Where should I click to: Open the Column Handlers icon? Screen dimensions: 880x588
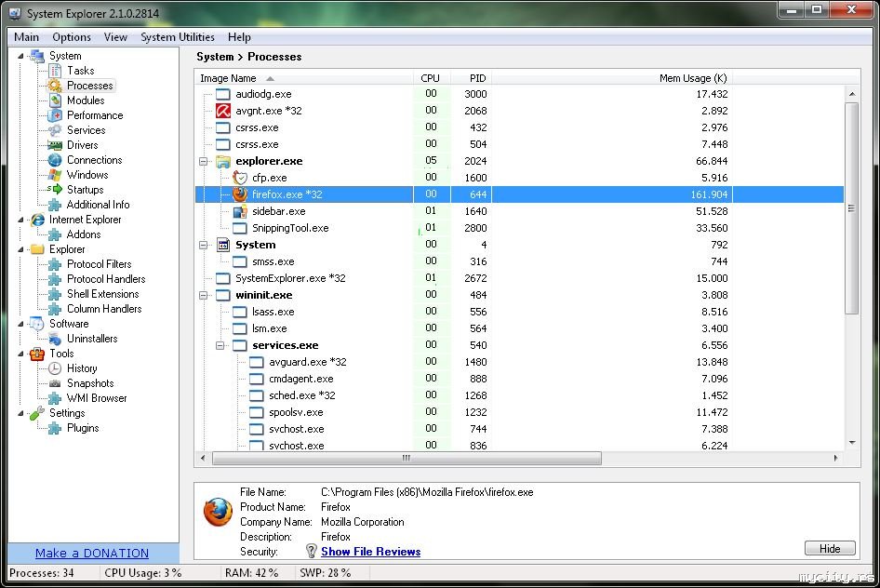point(55,309)
